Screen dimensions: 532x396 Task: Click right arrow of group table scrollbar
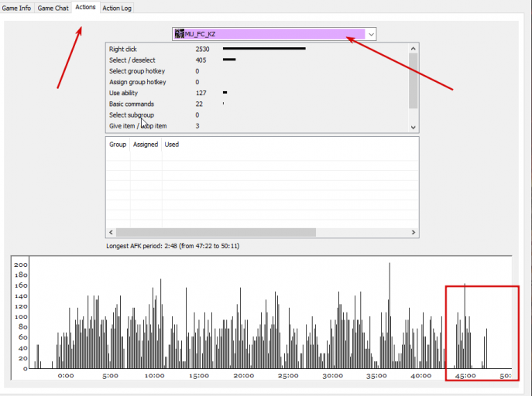[x=414, y=232]
